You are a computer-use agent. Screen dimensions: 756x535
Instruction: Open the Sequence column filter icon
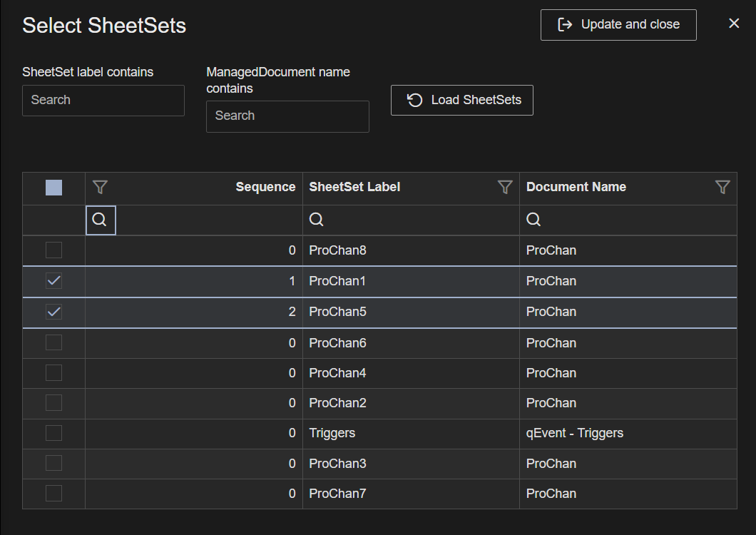coord(100,187)
